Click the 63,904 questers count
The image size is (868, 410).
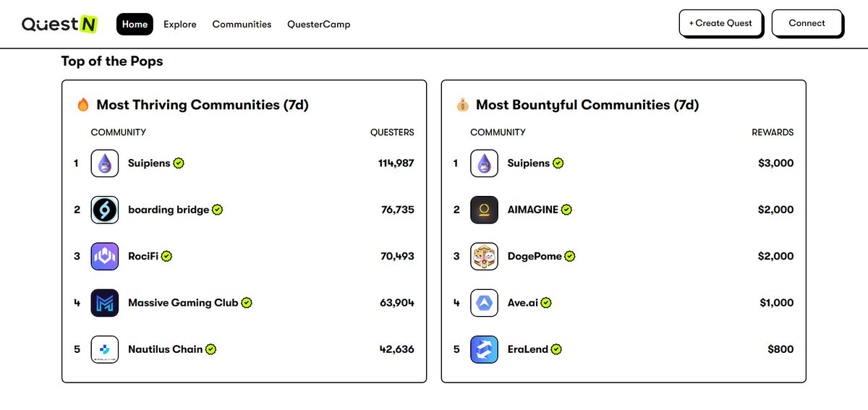click(x=397, y=303)
